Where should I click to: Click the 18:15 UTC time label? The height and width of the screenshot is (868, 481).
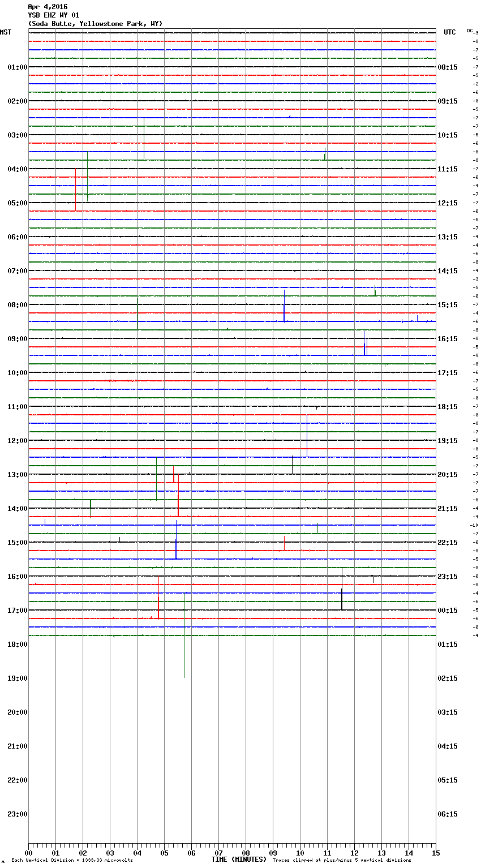tap(448, 407)
